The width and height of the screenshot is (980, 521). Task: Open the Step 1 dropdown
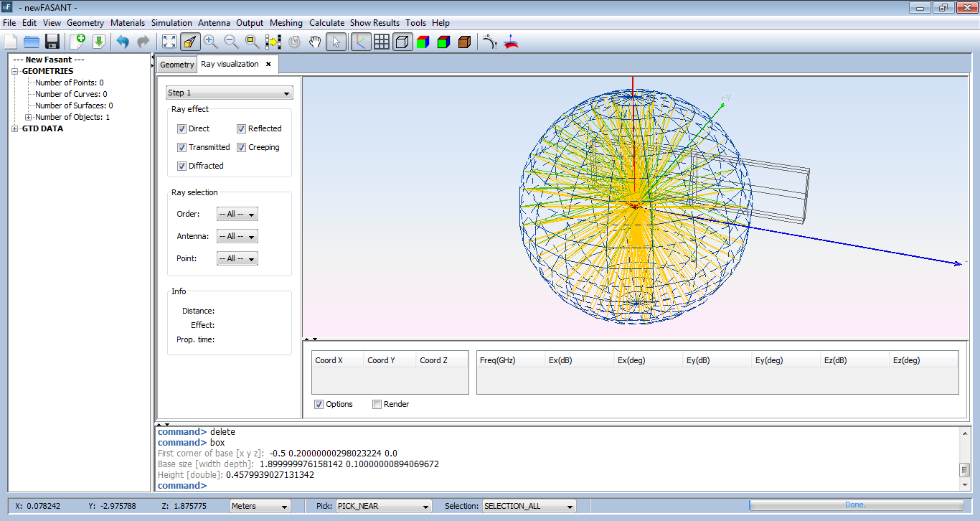click(229, 93)
